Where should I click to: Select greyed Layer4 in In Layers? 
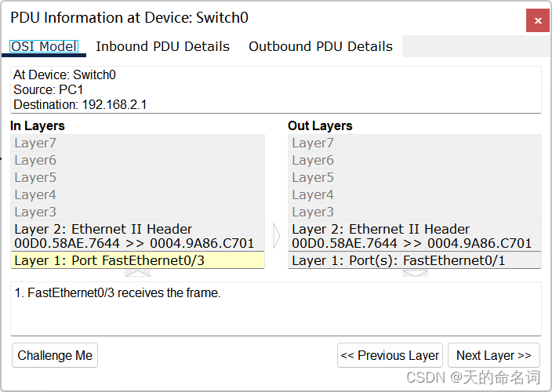(138, 194)
